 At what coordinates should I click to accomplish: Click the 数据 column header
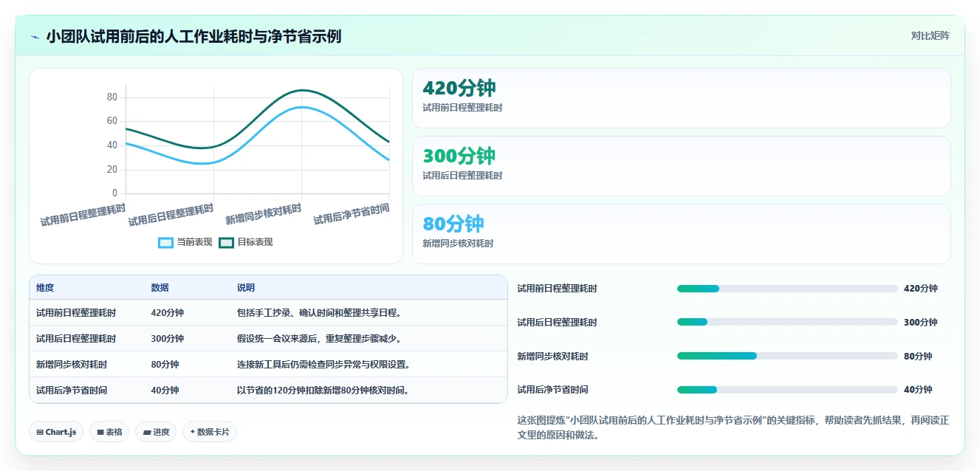[x=160, y=288]
